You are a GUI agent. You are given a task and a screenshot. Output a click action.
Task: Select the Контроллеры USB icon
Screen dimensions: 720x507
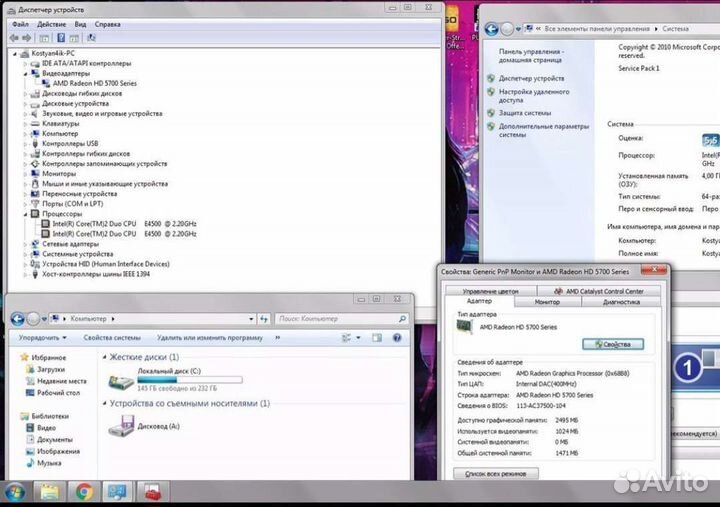[x=35, y=144]
